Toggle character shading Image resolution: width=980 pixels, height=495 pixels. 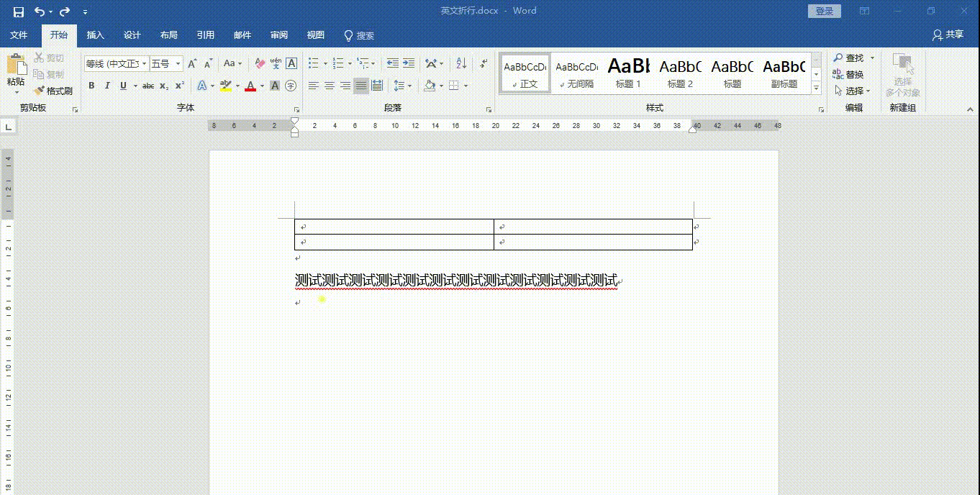click(275, 86)
